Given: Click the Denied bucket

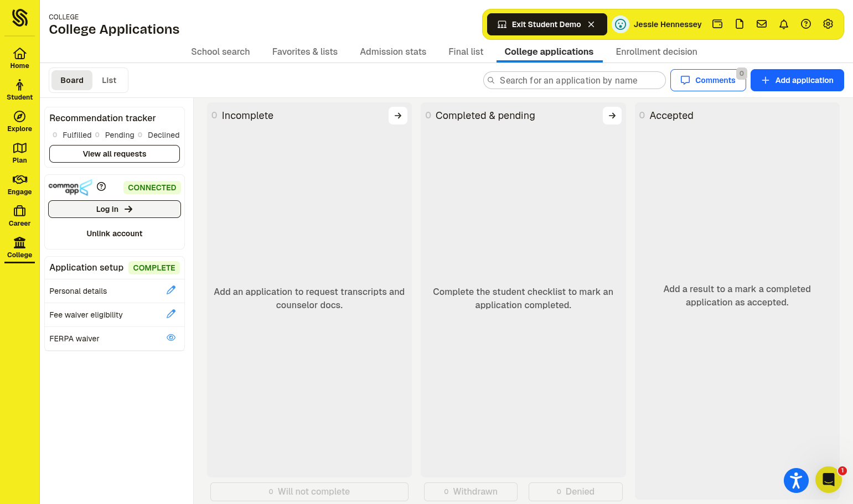Looking at the screenshot, I should (576, 491).
